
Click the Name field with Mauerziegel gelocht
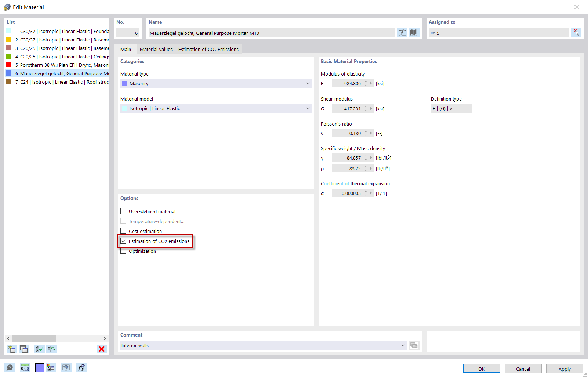coord(271,33)
